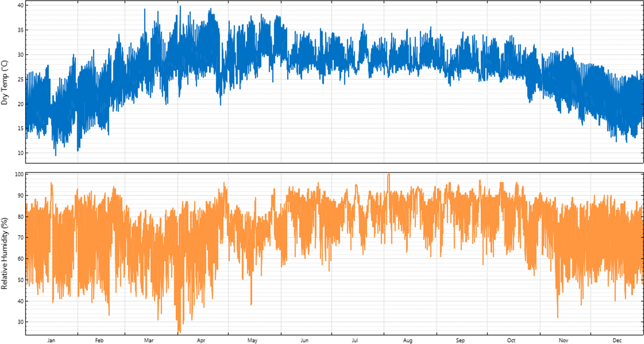Click the Apr month label on the x-axis
The image size is (644, 344).
coord(201,340)
